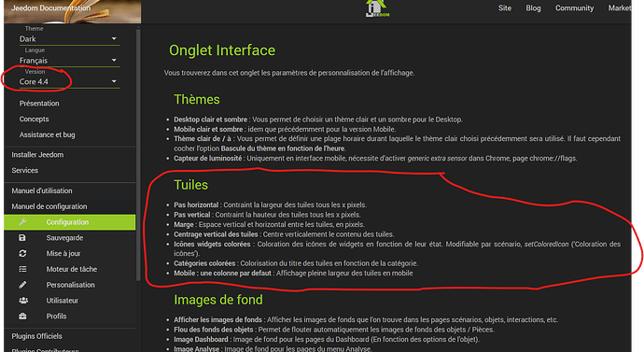The width and height of the screenshot is (644, 352).
Task: Open the Community link in the top bar
Action: point(574,8)
